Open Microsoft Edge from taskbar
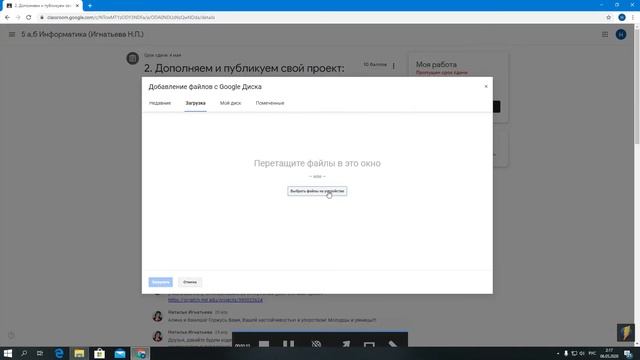Image resolution: width=640 pixels, height=360 pixels. 59,353
